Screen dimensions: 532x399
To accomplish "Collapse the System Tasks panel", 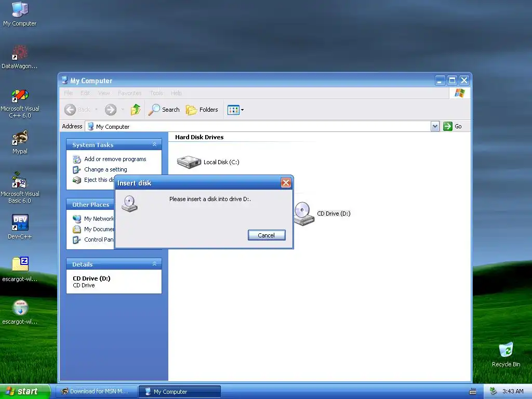I will pyautogui.click(x=154, y=144).
